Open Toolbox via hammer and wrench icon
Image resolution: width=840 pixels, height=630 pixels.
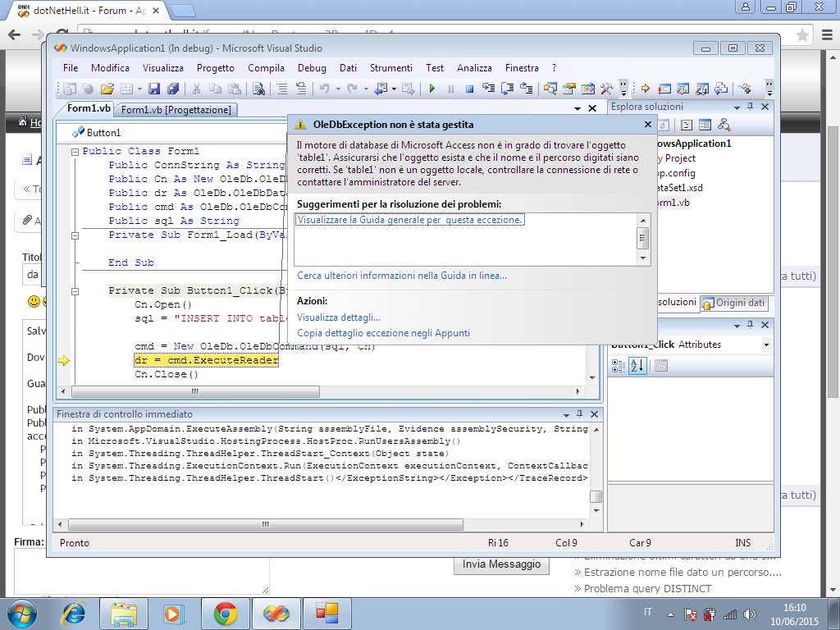[x=606, y=89]
